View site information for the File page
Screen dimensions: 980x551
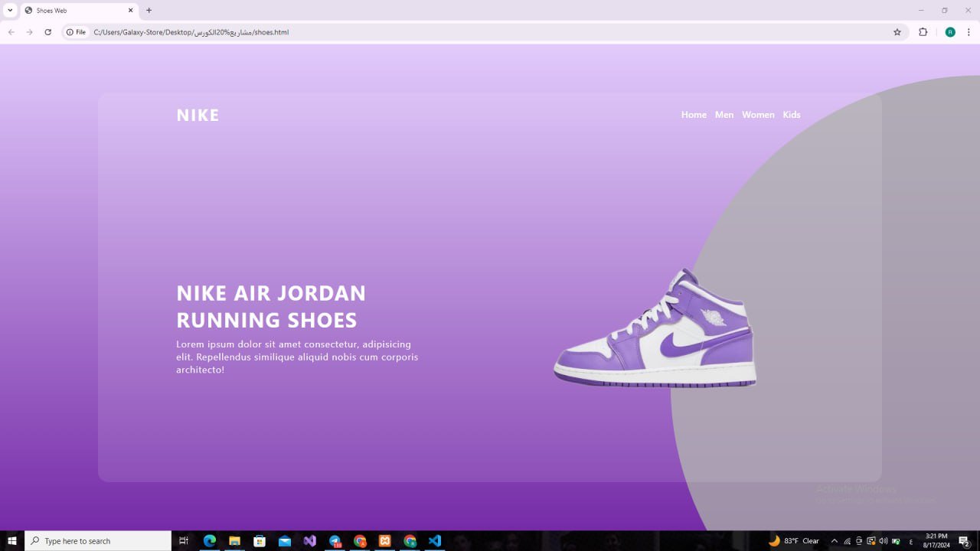76,32
